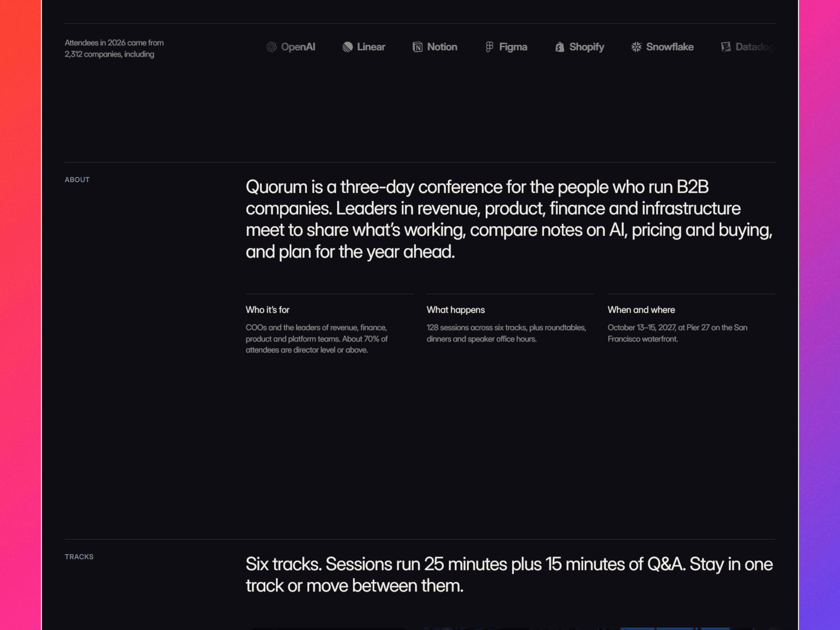Select the OpenAI company name
This screenshot has height=630, width=840.
tap(298, 47)
